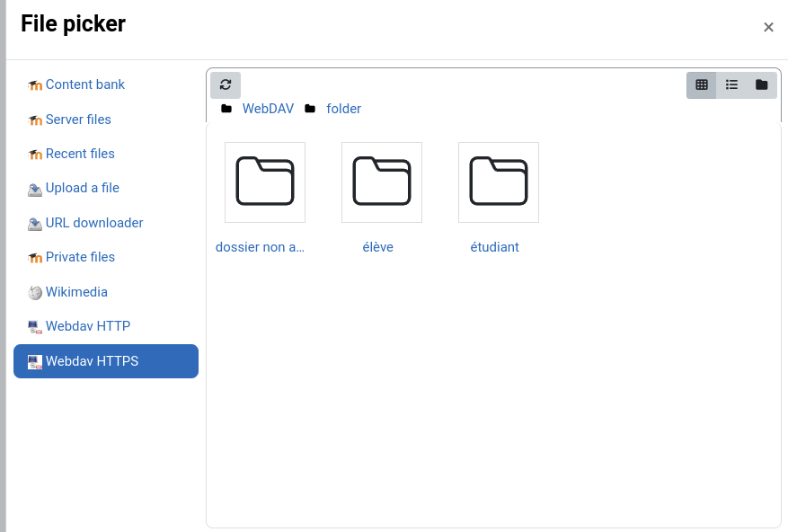
Task: Click the élève folder name
Action: [x=378, y=247]
